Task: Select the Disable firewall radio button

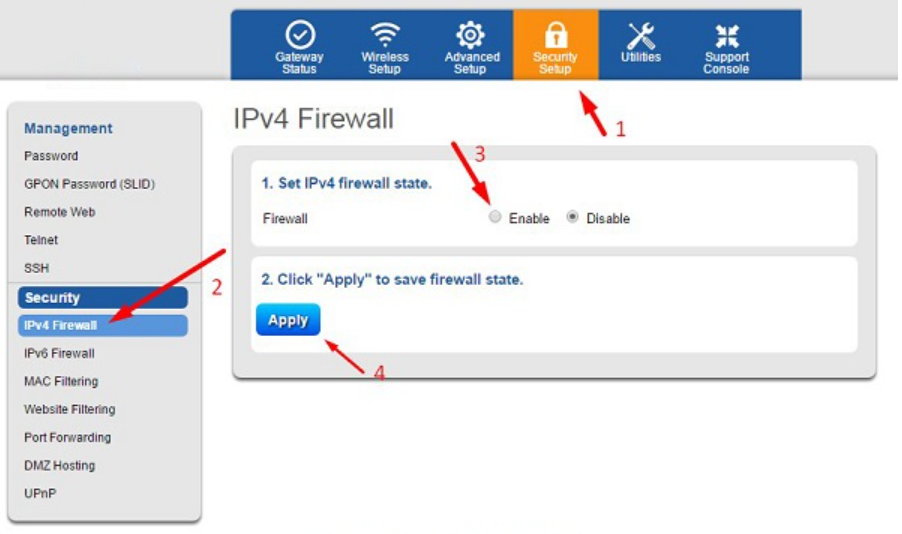Action: (x=572, y=217)
